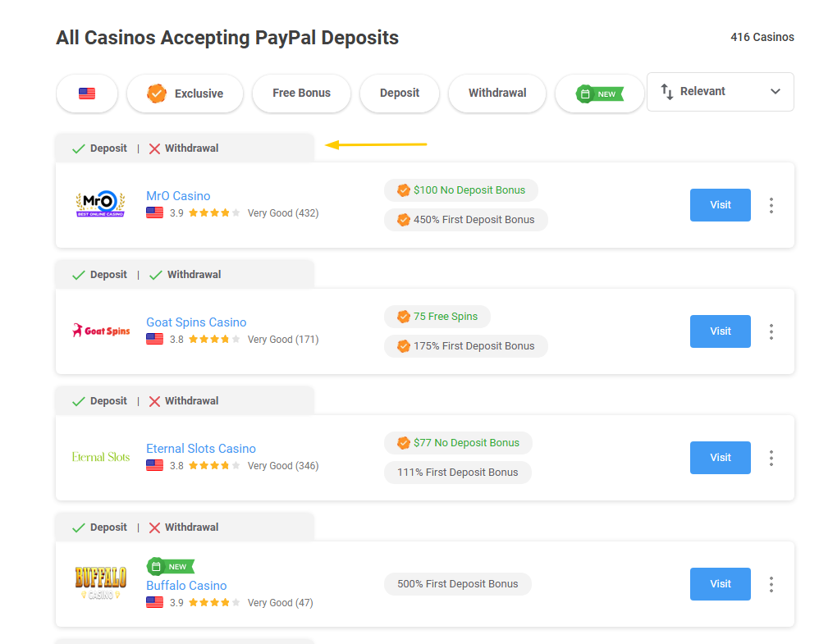Select the green NEW ribbon filter
Screen dimensions: 819x644
click(599, 93)
